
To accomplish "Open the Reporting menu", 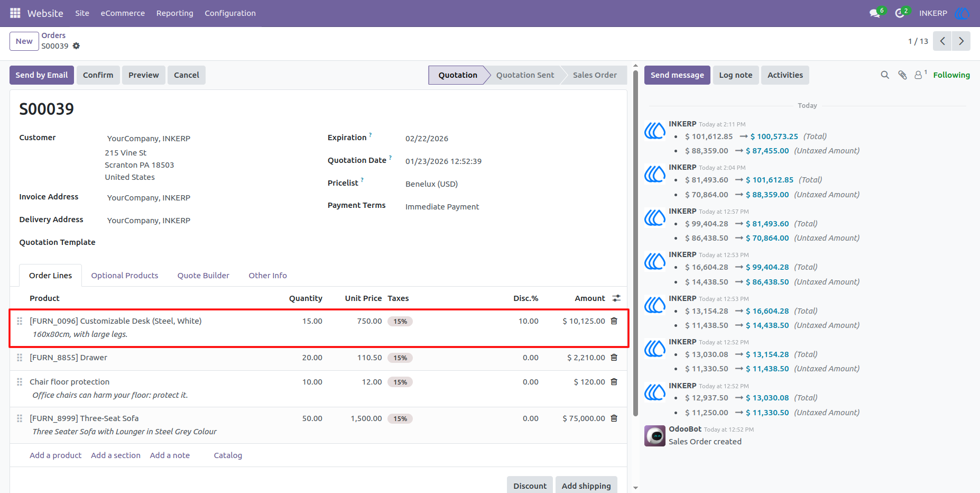I will tap(175, 13).
